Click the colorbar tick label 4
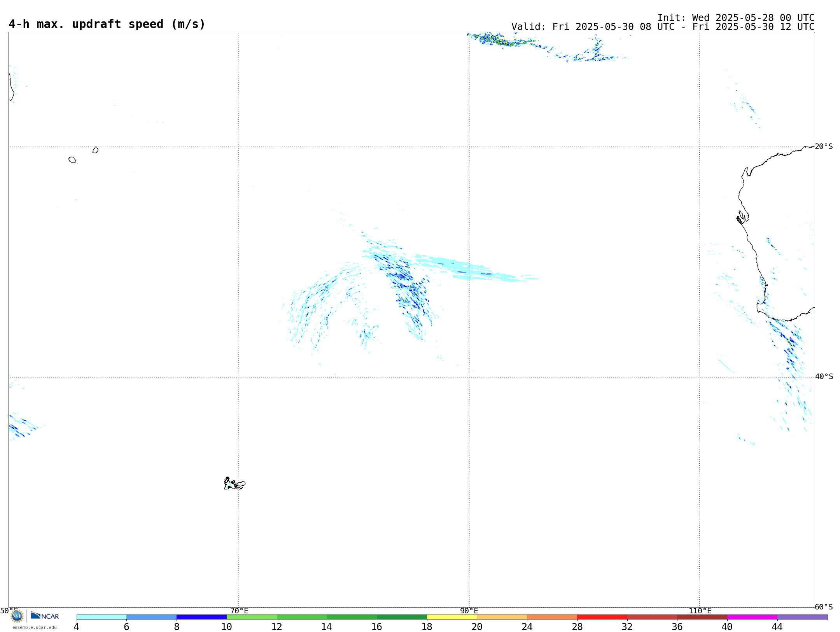The height and width of the screenshot is (632, 840). tap(76, 627)
